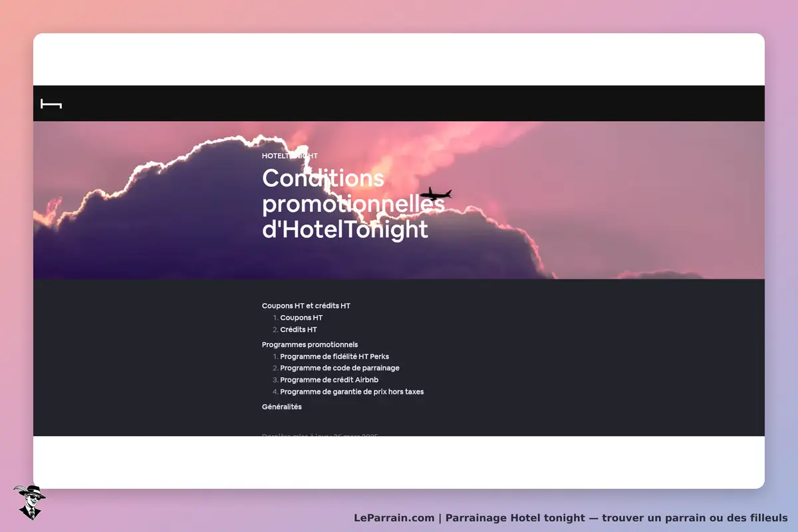Screen dimensions: 798x532
Task: Open 'Programme de code de parrainage'
Action: point(340,368)
